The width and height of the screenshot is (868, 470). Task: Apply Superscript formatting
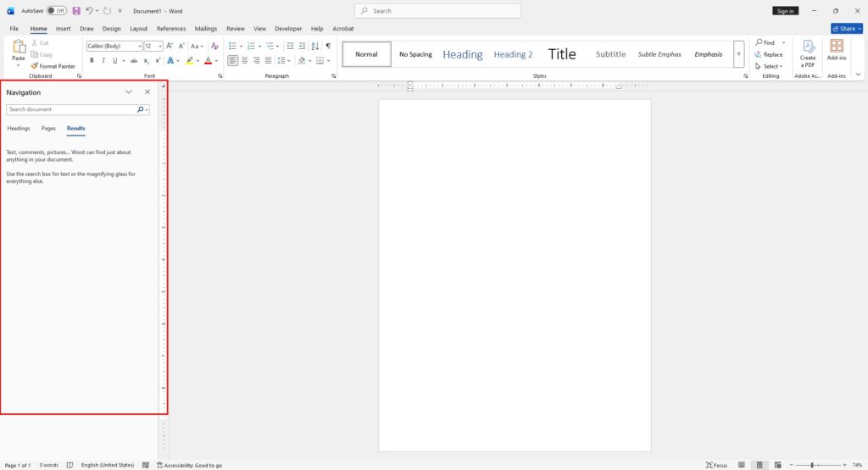[158, 61]
